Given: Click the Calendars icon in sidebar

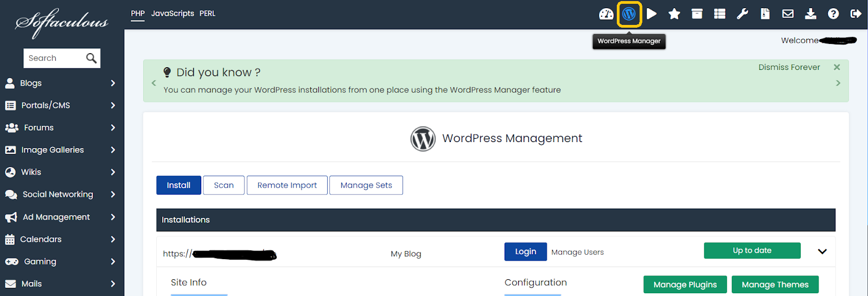Looking at the screenshot, I should (10, 239).
